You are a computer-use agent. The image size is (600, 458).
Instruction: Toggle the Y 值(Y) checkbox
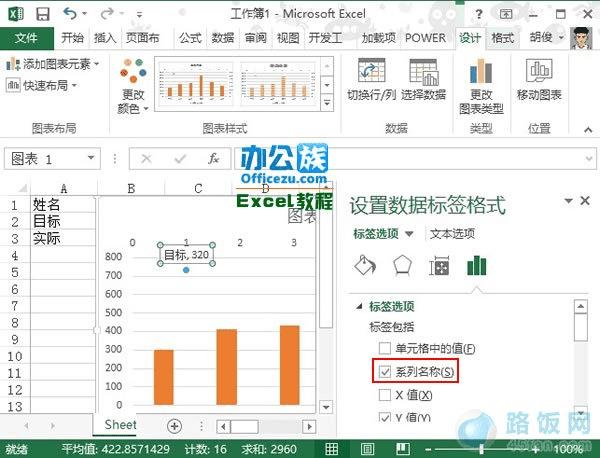coord(384,417)
